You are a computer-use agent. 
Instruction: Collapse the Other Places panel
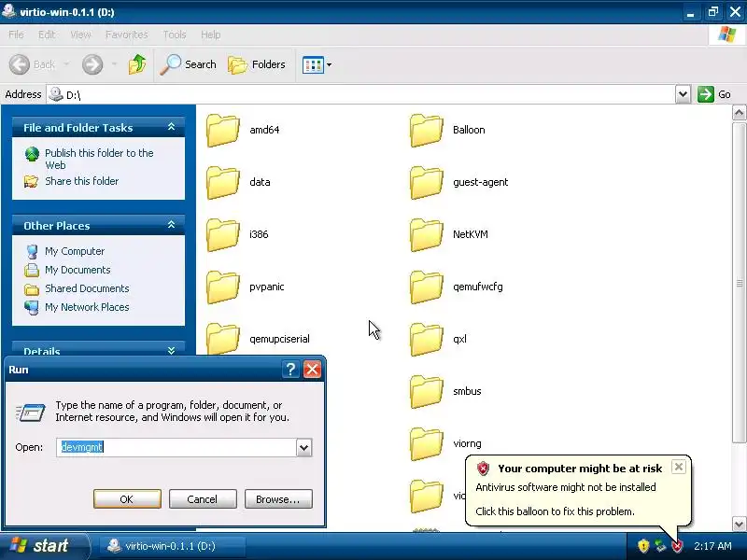(x=171, y=225)
